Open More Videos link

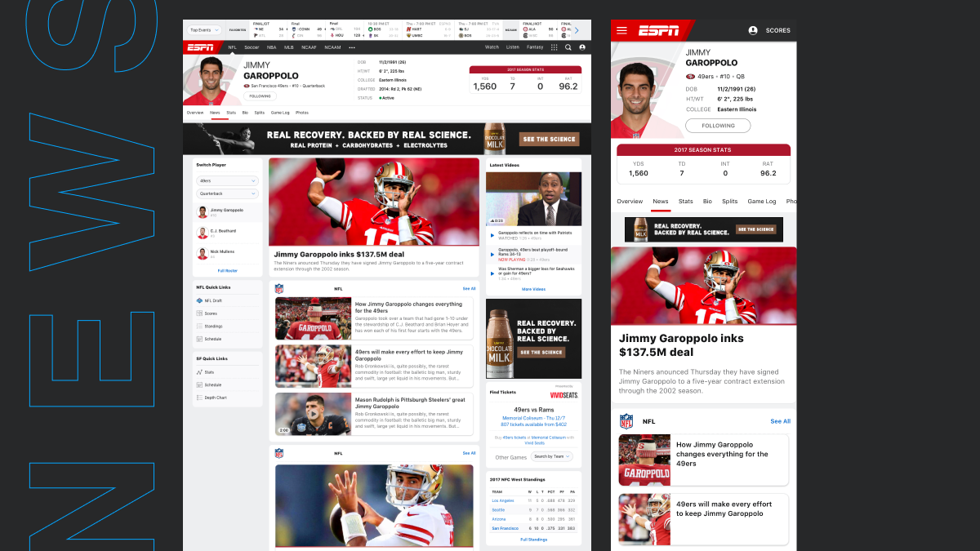pyautogui.click(x=533, y=289)
